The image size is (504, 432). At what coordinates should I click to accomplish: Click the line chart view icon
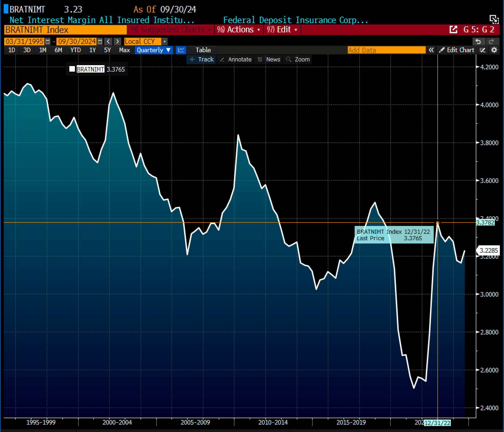(181, 50)
